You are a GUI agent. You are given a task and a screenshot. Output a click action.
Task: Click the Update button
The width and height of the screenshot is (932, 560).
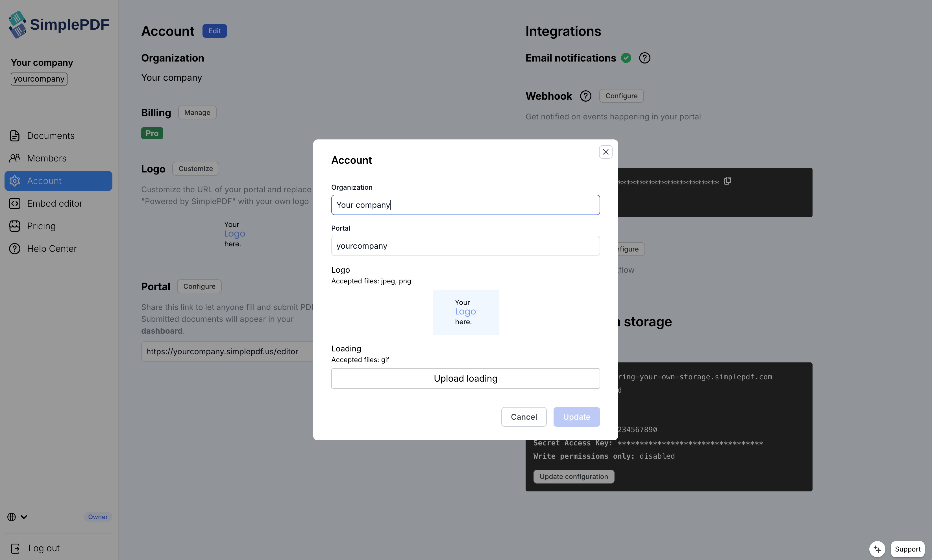pyautogui.click(x=576, y=417)
